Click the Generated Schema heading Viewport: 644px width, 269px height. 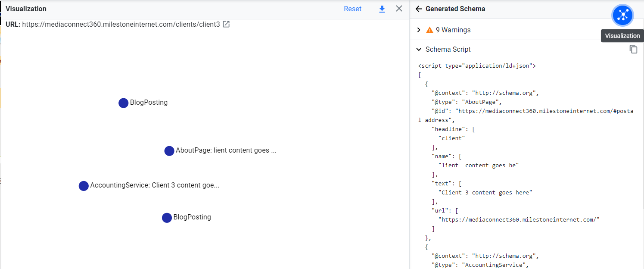tap(455, 9)
